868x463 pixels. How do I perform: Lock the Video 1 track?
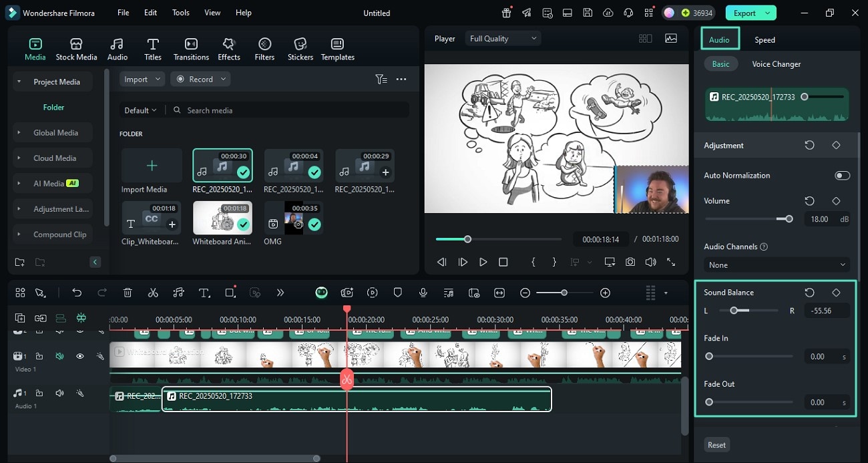pos(39,357)
